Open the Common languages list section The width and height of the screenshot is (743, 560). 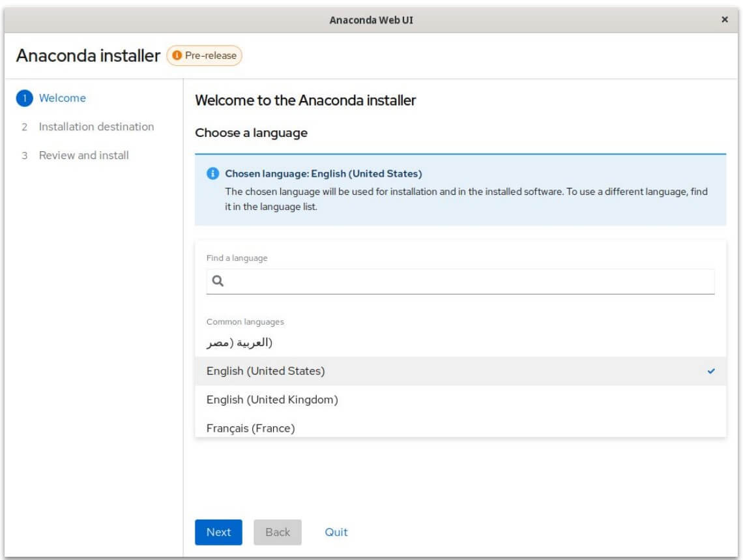(231, 321)
